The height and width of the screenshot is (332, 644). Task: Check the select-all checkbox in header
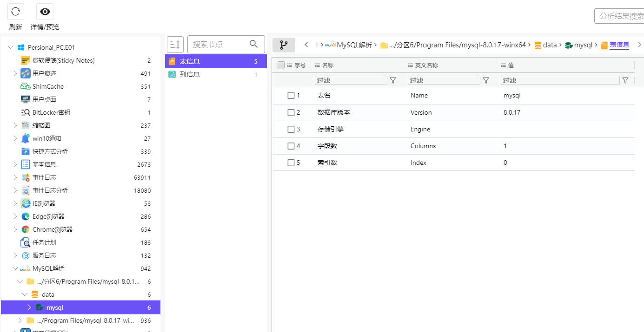pos(281,65)
